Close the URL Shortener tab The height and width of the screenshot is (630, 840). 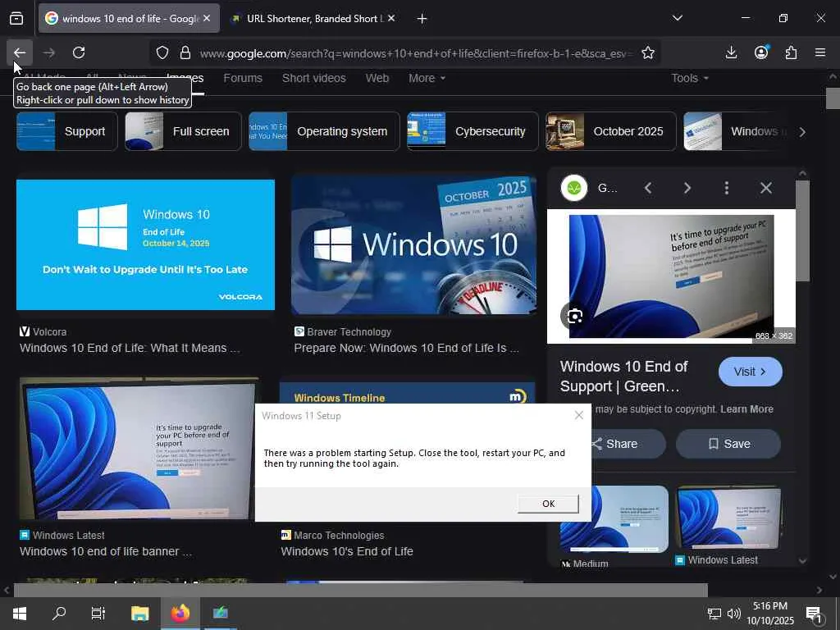pyautogui.click(x=391, y=18)
